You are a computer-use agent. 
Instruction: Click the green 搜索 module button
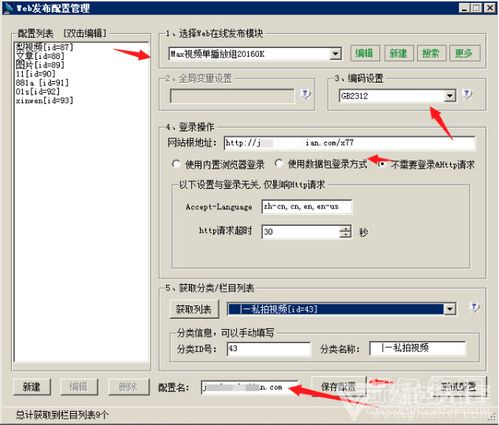coord(431,53)
